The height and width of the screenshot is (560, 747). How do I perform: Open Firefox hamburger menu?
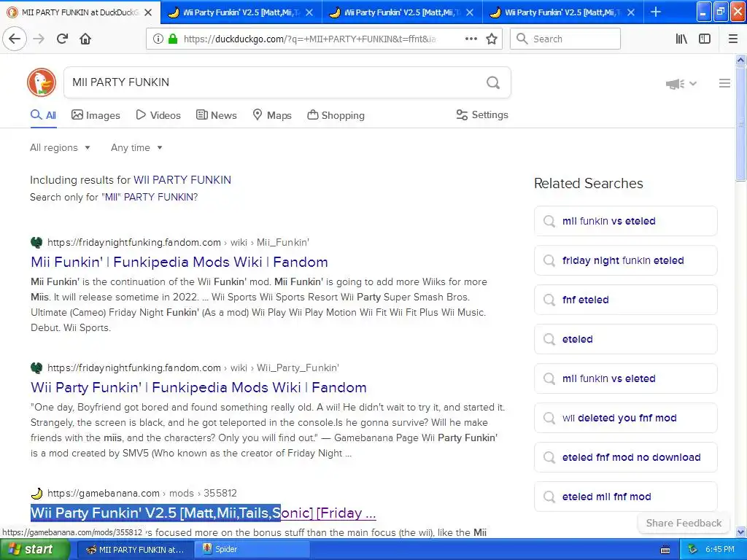click(733, 39)
